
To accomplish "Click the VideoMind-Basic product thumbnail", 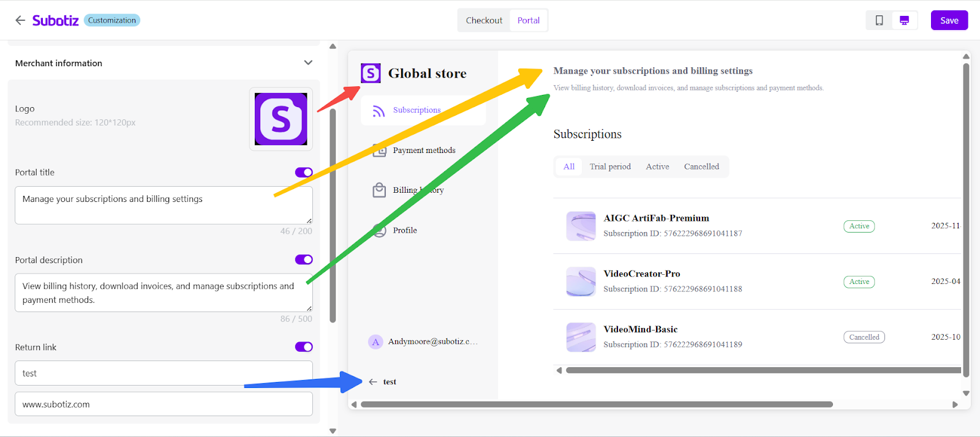I will coord(581,337).
